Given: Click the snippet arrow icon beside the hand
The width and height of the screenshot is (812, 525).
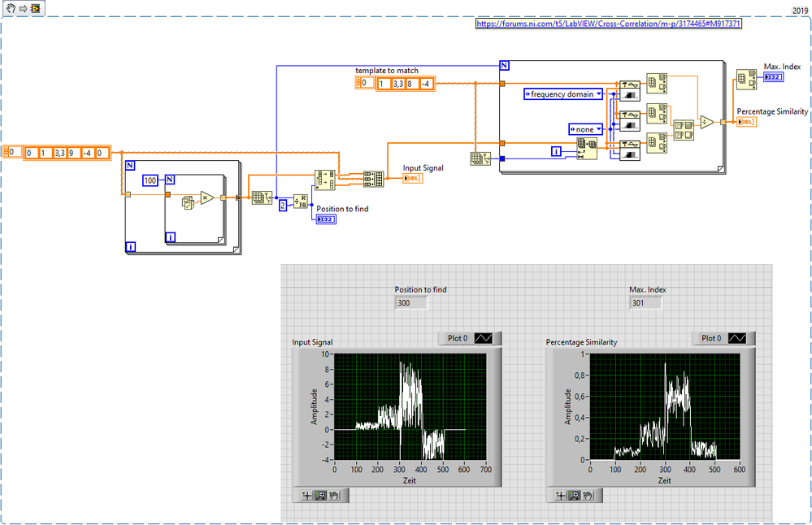Looking at the screenshot, I should click(x=23, y=9).
